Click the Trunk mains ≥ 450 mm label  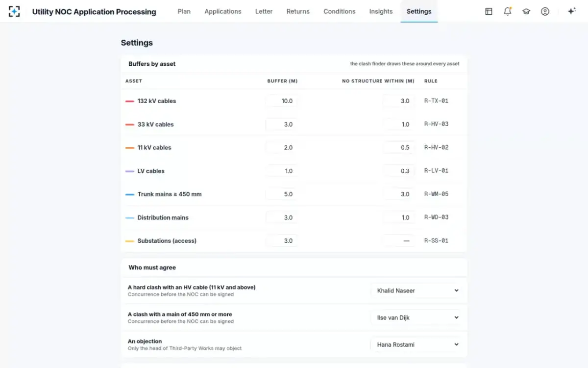pyautogui.click(x=170, y=194)
